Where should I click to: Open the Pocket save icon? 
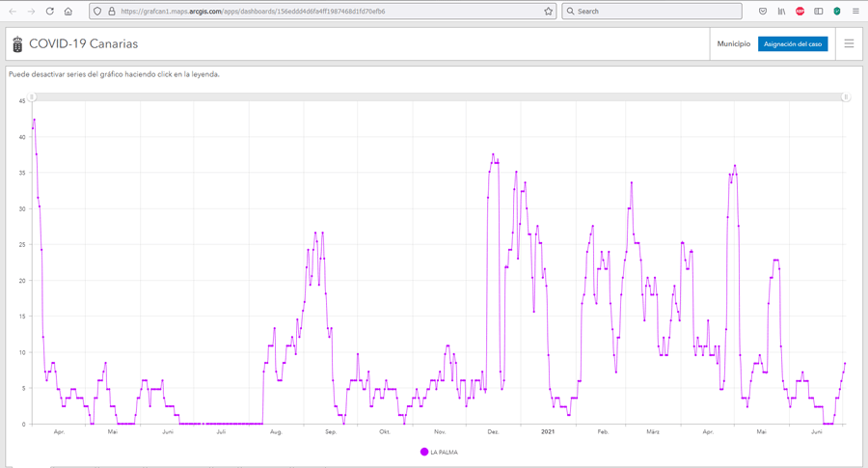[763, 12]
